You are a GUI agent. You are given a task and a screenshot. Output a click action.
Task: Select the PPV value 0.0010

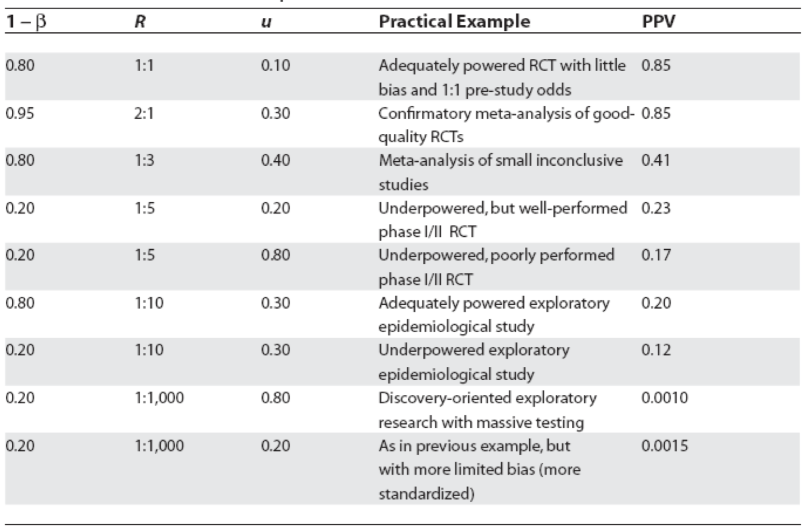664,398
